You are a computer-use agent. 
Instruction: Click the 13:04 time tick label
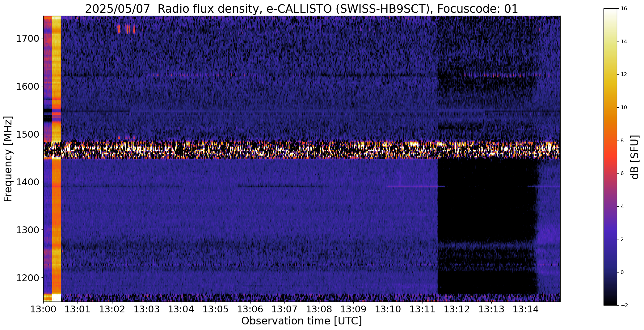181,309
